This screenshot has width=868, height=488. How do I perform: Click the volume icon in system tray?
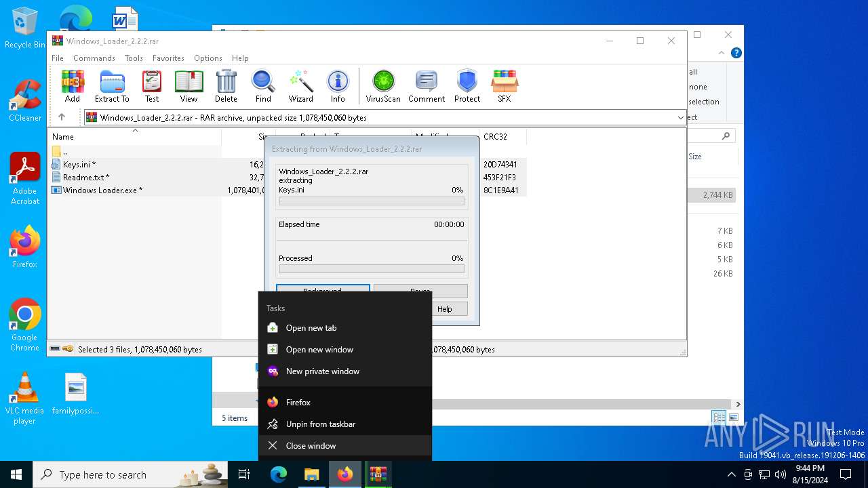tap(781, 474)
